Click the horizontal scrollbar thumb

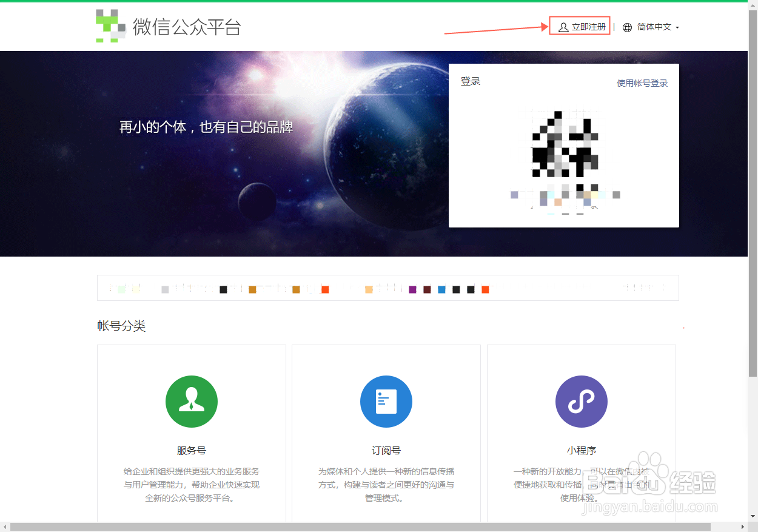pos(360,527)
